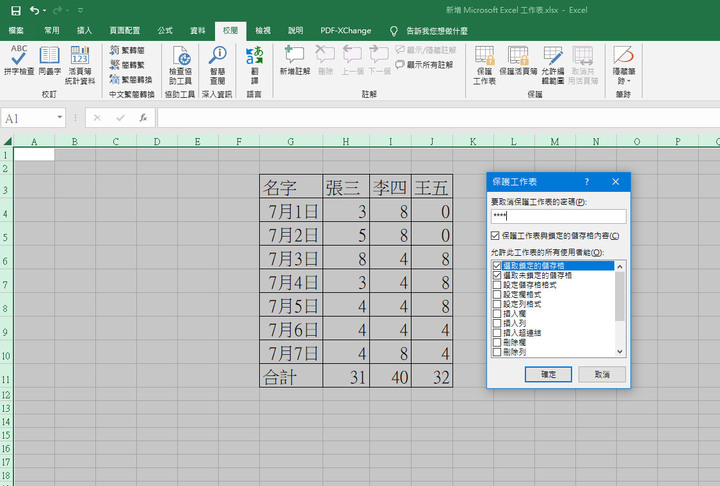Switch to 插入 Insert tab
Screen dimensions: 720x486
[x=84, y=30]
